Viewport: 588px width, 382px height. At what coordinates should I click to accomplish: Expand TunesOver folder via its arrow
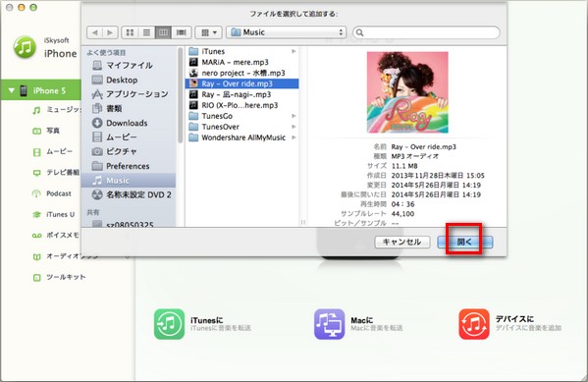[294, 127]
